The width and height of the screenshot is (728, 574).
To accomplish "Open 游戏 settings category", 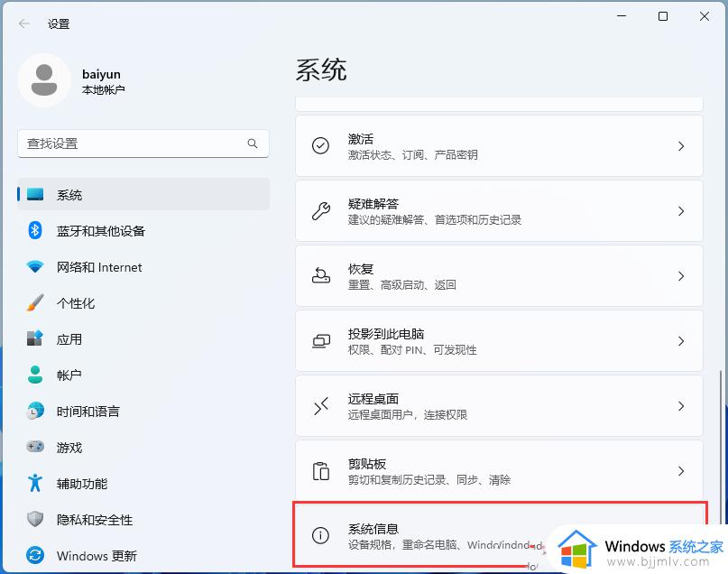I will point(143,447).
